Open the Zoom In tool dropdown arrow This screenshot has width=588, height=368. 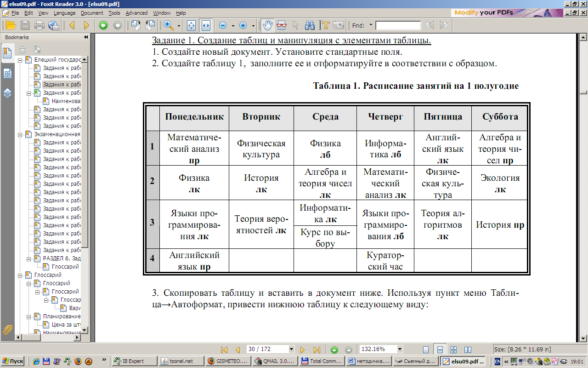179,26
